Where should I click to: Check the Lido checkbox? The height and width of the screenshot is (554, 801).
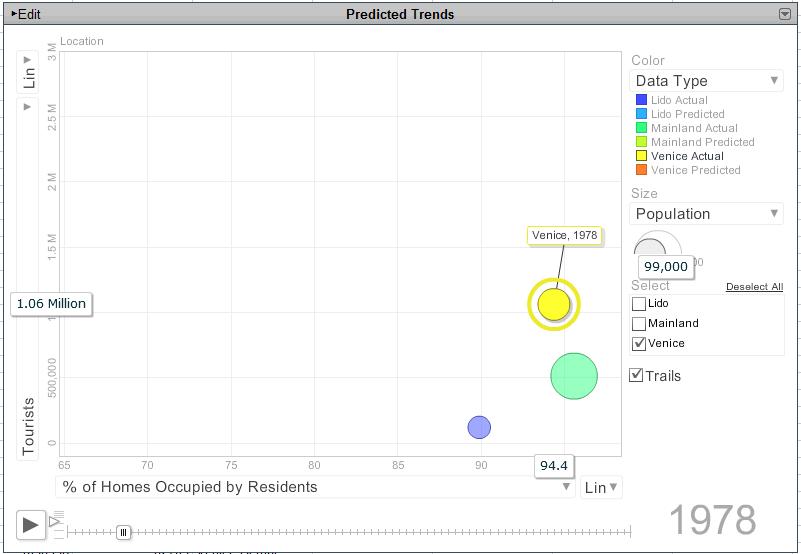pyautogui.click(x=639, y=304)
